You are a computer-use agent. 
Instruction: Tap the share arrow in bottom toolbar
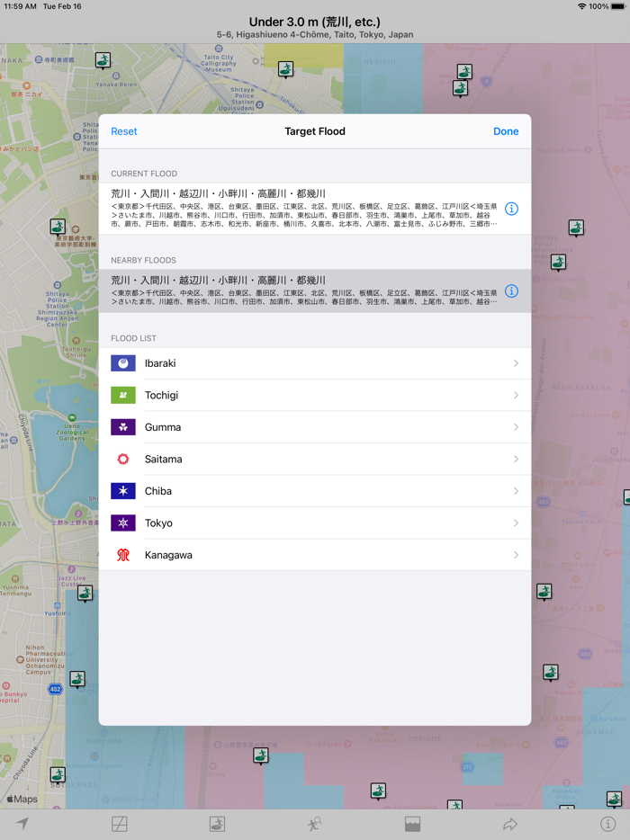click(x=510, y=824)
